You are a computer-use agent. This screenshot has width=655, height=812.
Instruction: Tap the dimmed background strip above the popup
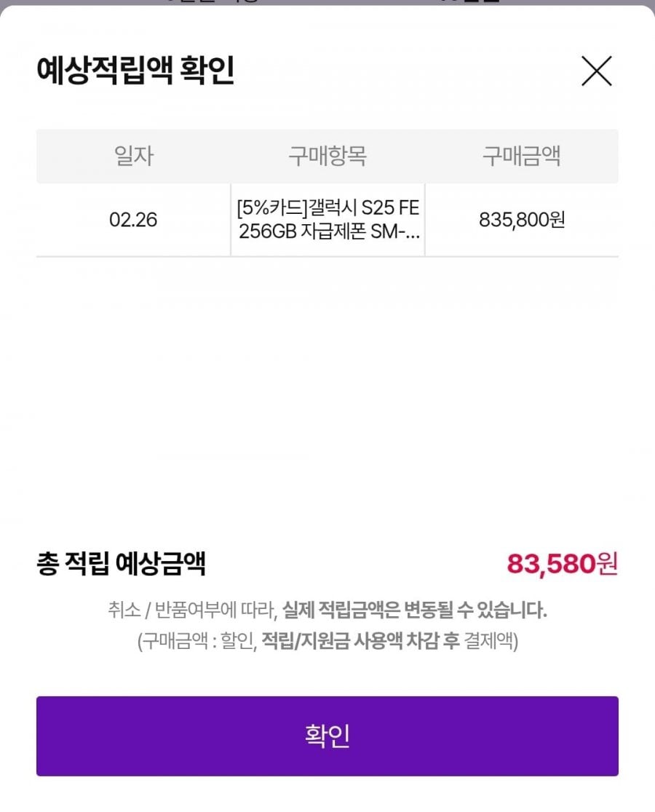tap(327, 2)
